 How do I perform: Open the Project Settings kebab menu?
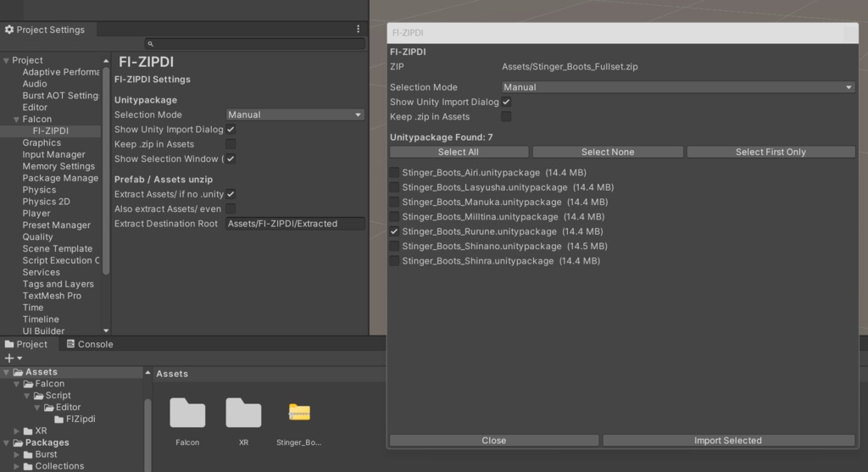pos(359,29)
